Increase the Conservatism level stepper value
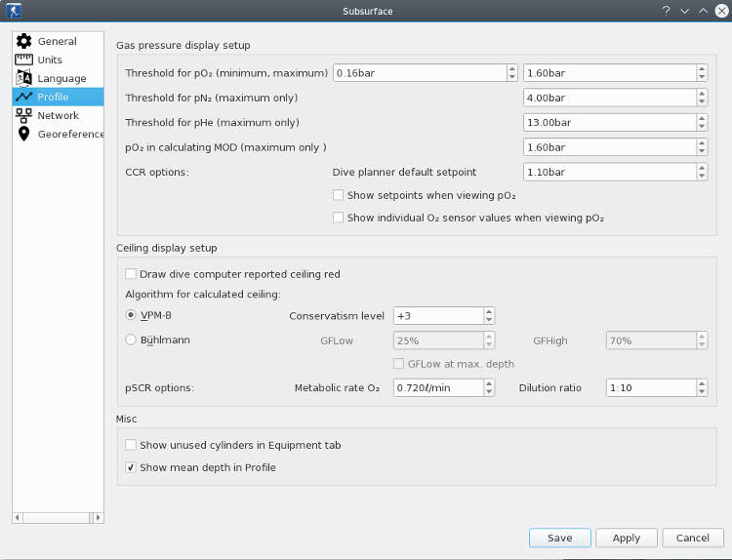This screenshot has height=560, width=732. pos(489,311)
